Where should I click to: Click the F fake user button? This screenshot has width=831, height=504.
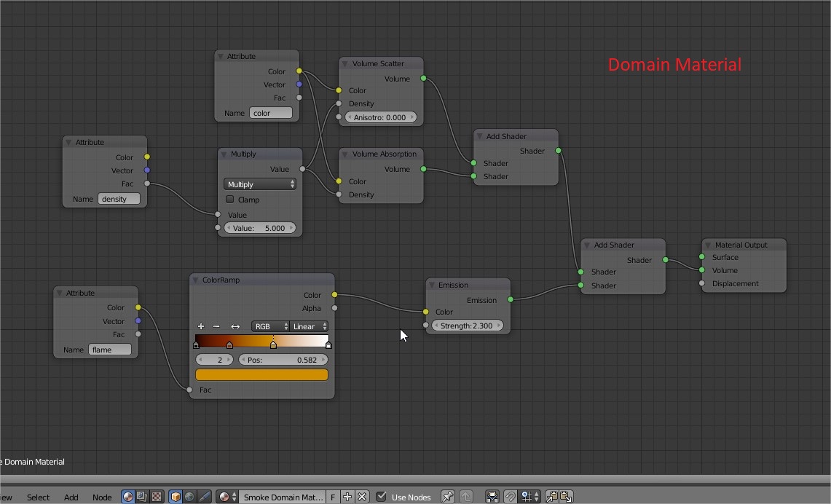[x=333, y=497]
